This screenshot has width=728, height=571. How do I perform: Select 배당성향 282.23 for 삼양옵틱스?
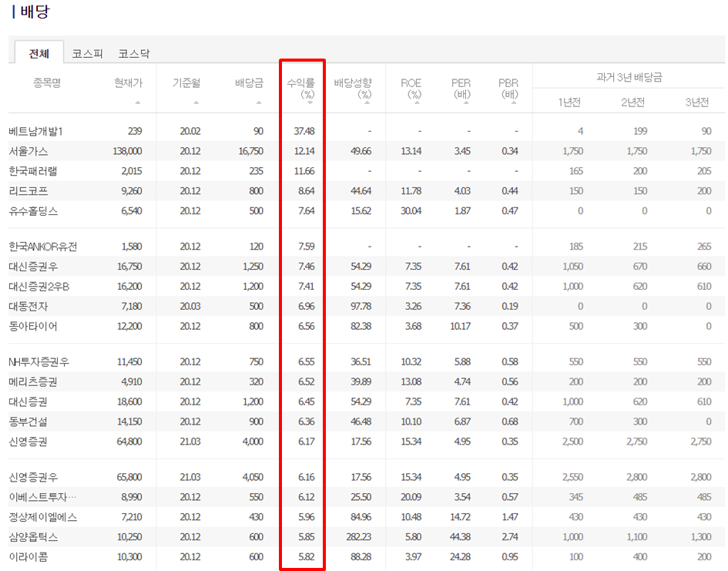pos(358,537)
